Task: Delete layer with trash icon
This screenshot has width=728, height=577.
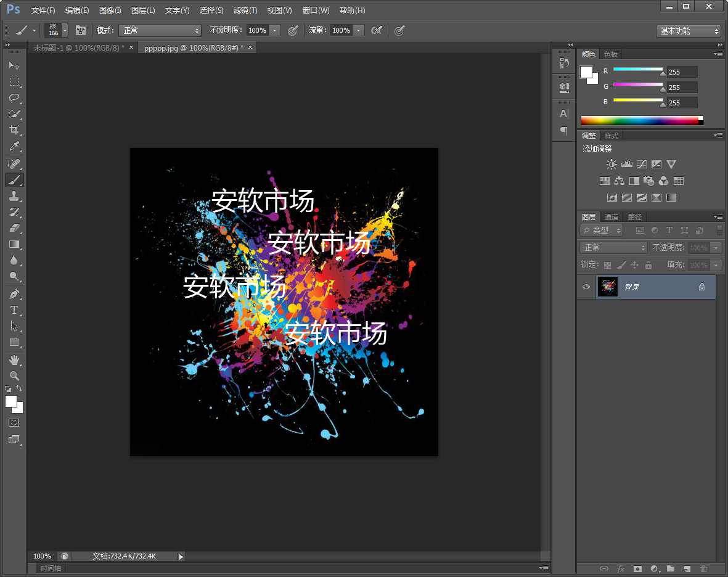Action: [703, 568]
